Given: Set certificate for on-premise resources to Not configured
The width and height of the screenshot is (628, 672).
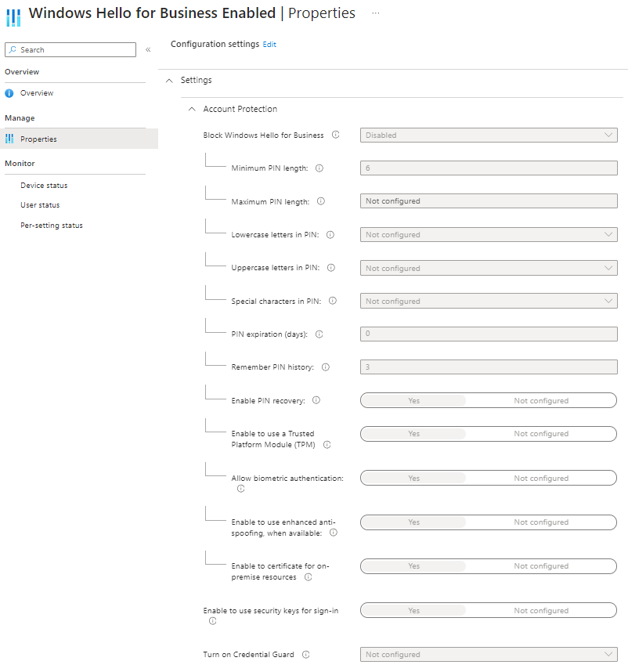Looking at the screenshot, I should (x=541, y=566).
